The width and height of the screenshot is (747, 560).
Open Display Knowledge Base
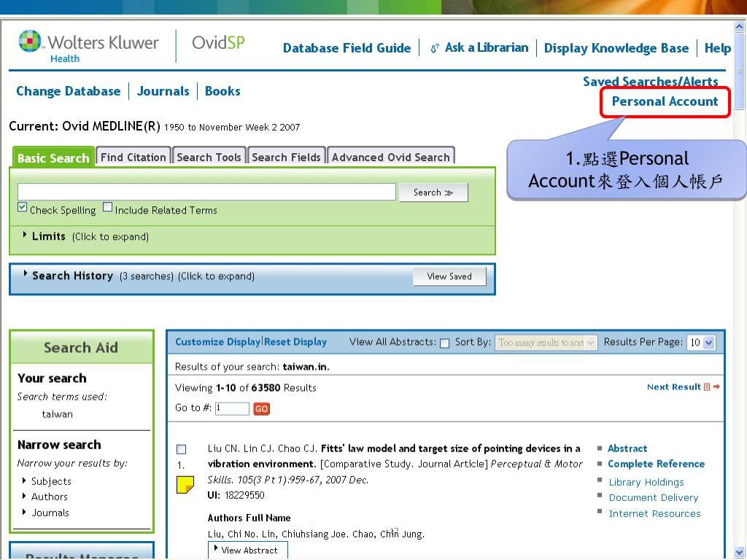(616, 48)
